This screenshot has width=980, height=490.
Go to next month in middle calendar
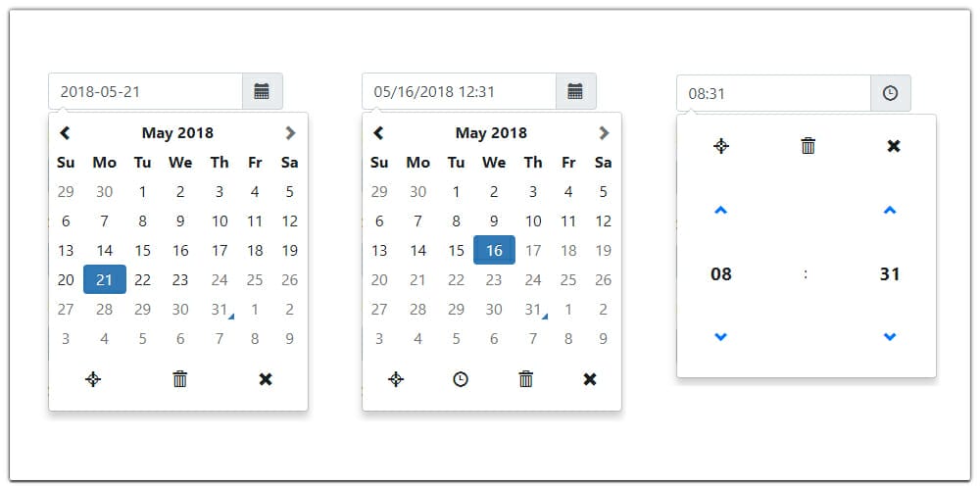pos(603,132)
